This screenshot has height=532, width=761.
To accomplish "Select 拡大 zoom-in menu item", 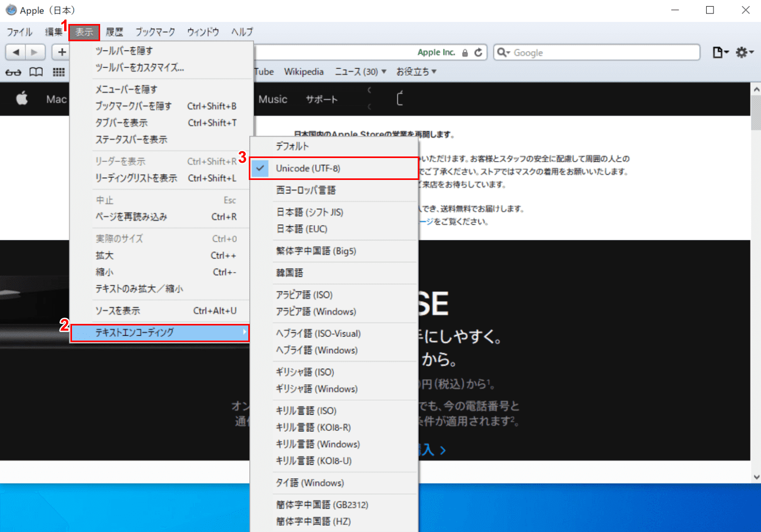I will (x=160, y=255).
